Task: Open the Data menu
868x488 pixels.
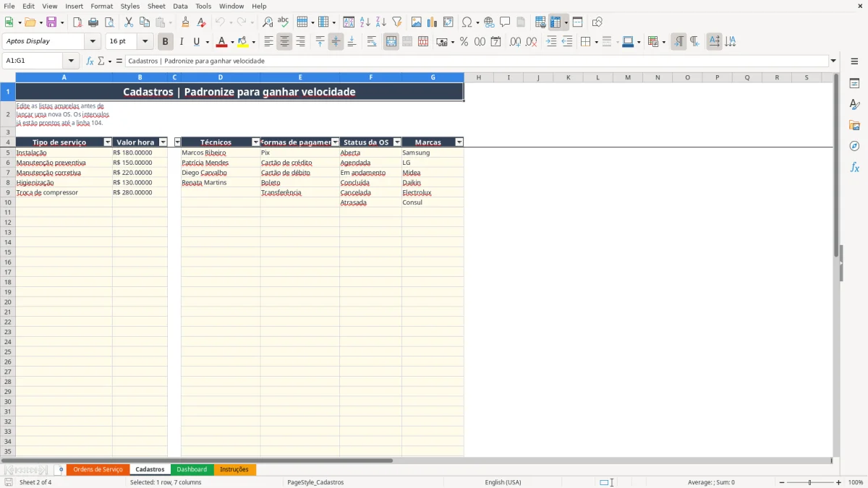Action: tap(180, 6)
